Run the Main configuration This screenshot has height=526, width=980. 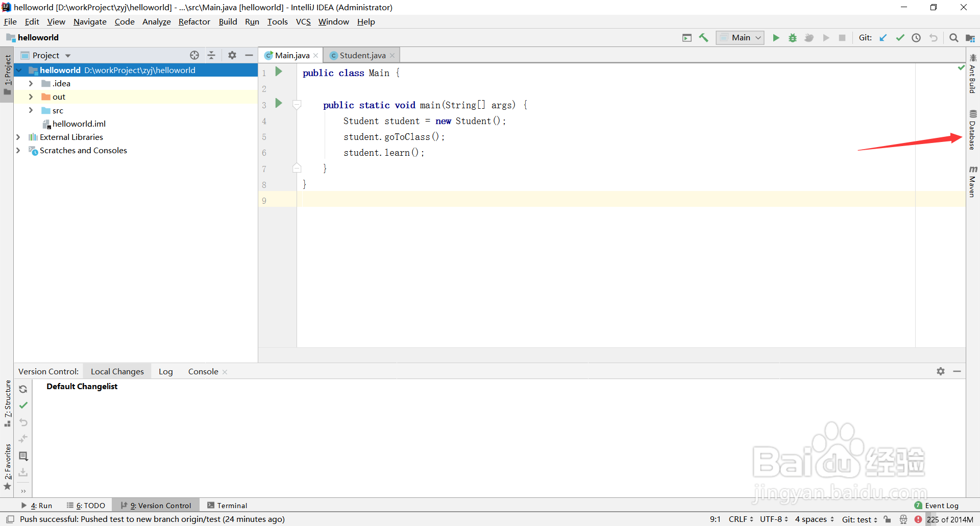pos(776,38)
